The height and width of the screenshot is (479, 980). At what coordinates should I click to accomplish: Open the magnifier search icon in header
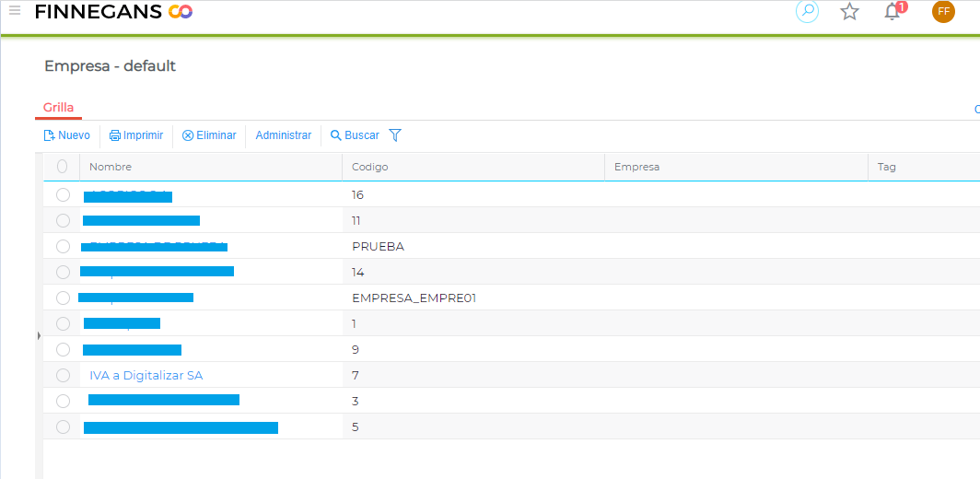pyautogui.click(x=807, y=11)
